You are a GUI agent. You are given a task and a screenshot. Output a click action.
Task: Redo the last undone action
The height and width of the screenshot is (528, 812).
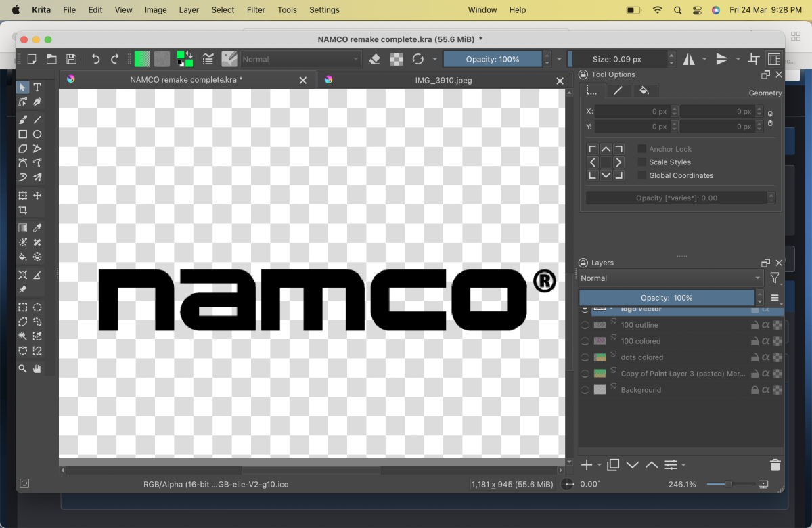115,59
